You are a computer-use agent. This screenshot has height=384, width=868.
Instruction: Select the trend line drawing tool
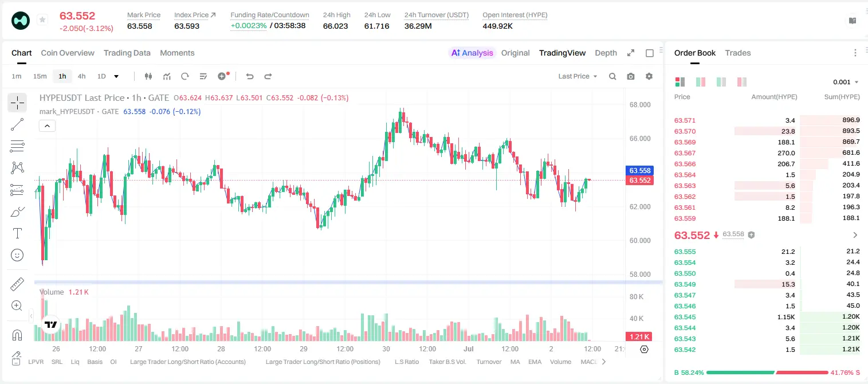point(17,124)
